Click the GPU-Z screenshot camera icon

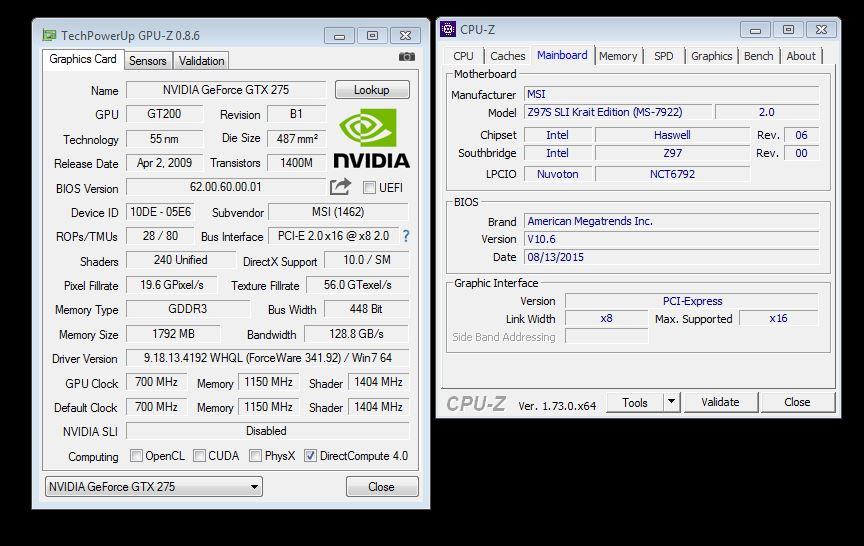pyautogui.click(x=407, y=57)
